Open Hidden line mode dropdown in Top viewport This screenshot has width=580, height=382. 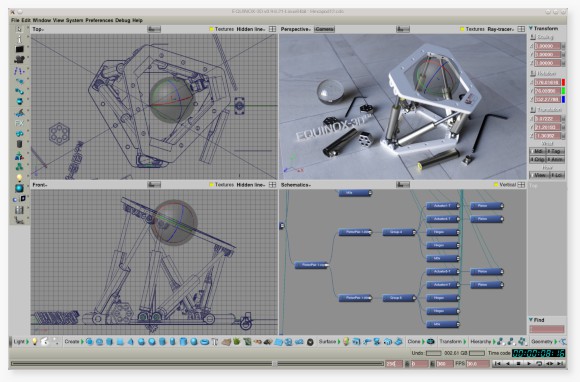coord(251,29)
